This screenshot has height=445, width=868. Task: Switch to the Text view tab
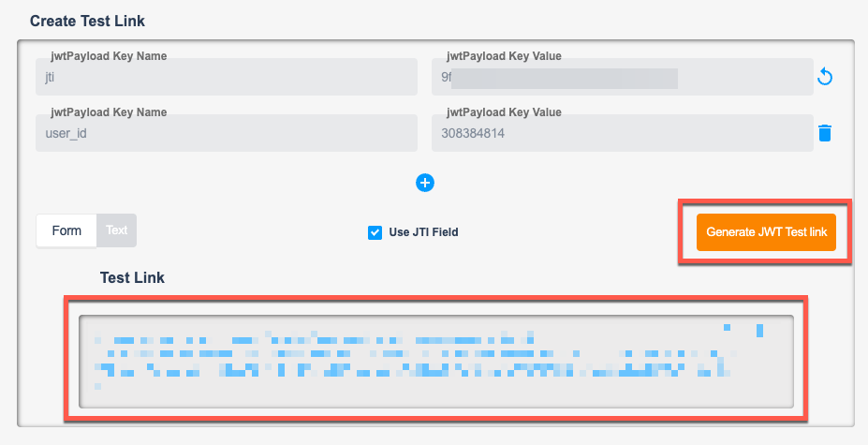point(116,230)
